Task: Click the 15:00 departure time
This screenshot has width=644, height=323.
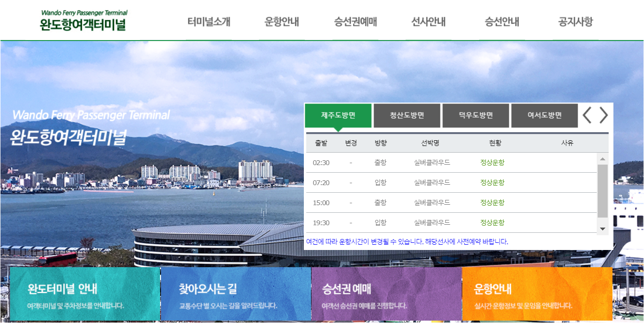Action: 321,203
